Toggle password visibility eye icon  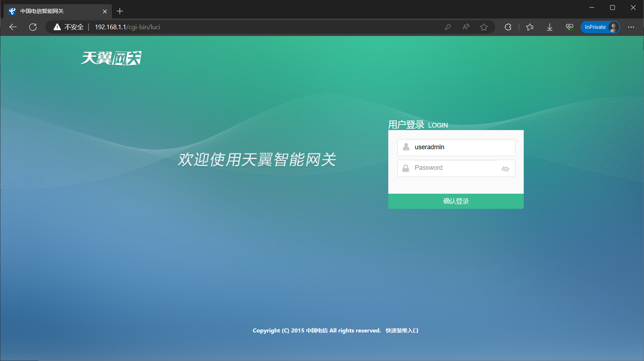505,169
